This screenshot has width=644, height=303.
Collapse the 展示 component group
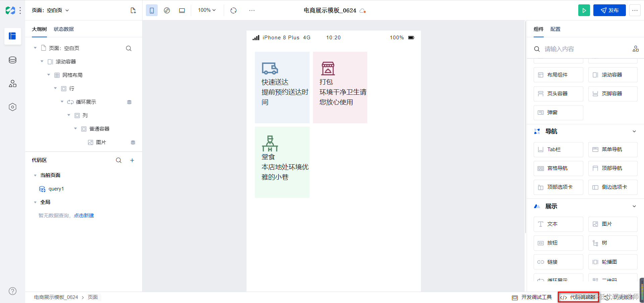tap(634, 206)
